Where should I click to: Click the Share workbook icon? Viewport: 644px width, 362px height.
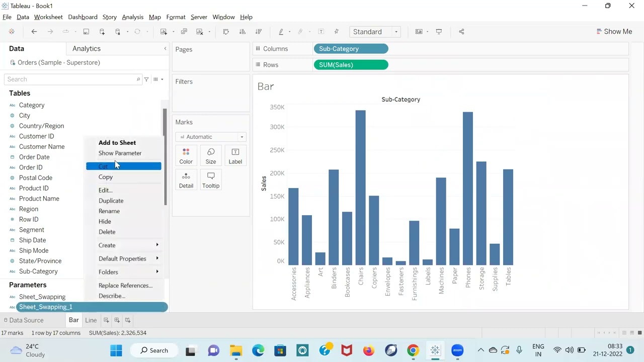point(461,32)
